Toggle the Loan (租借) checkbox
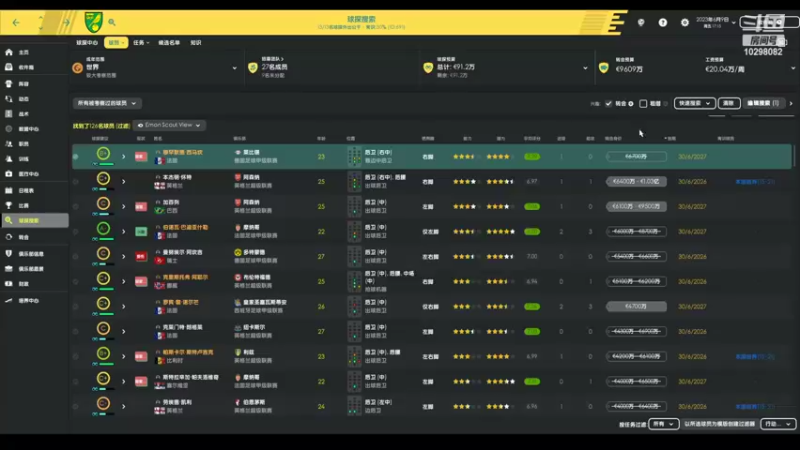This screenshot has width=800, height=450. click(643, 104)
